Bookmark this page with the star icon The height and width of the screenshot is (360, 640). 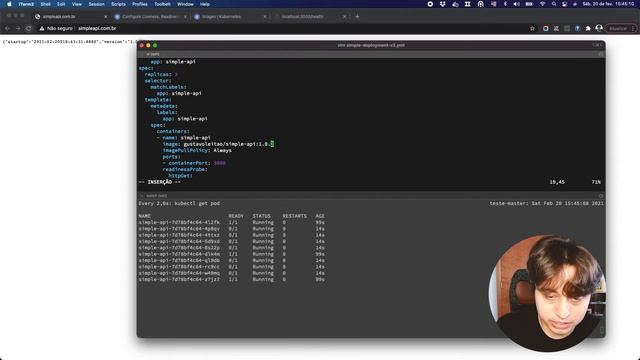(532, 29)
